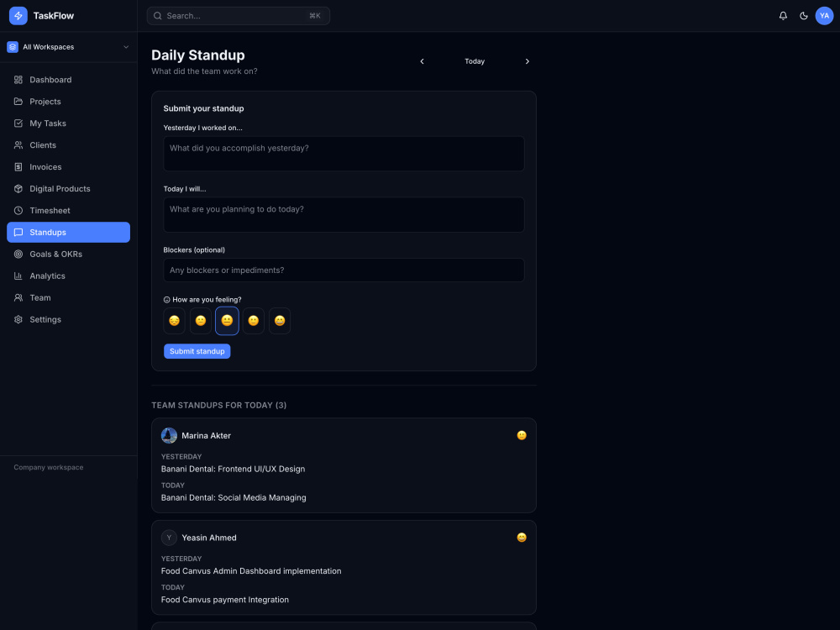This screenshot has height=630, width=840.
Task: Click the Digital Products box icon
Action: click(x=18, y=188)
